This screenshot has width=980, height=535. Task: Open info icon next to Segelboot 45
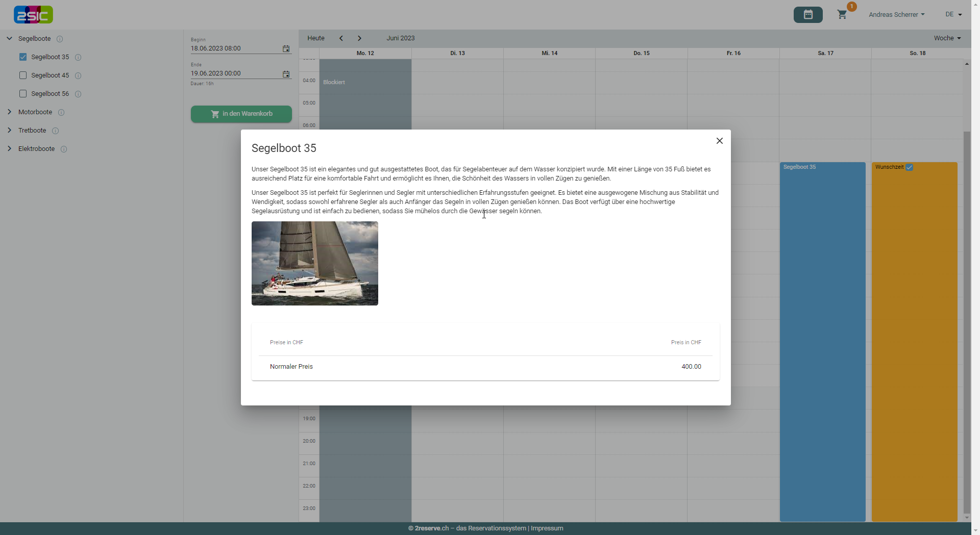(78, 75)
